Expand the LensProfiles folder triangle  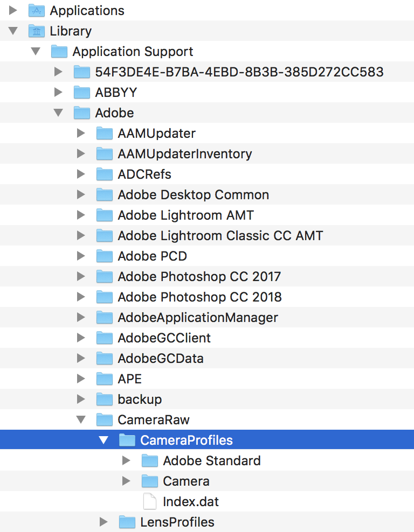point(103,522)
